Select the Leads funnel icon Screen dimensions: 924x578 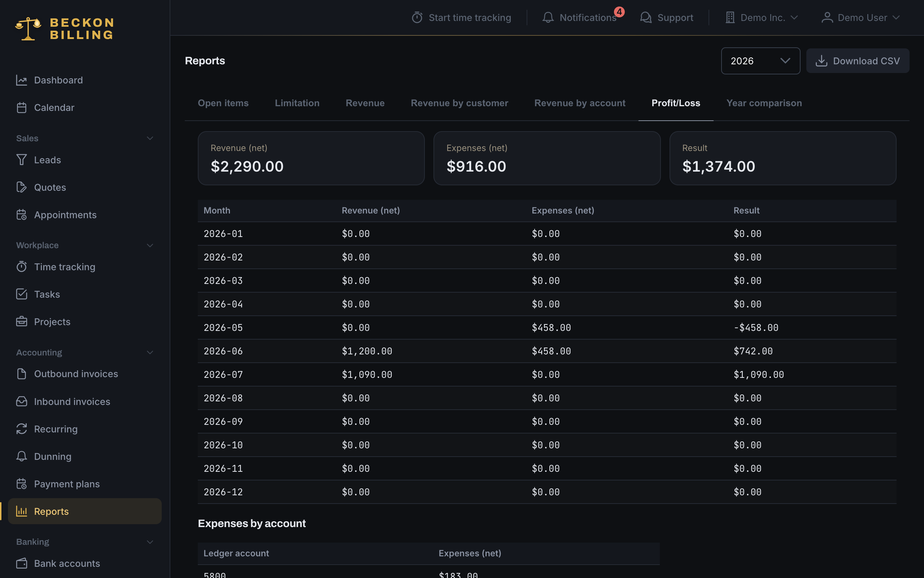[x=21, y=160]
